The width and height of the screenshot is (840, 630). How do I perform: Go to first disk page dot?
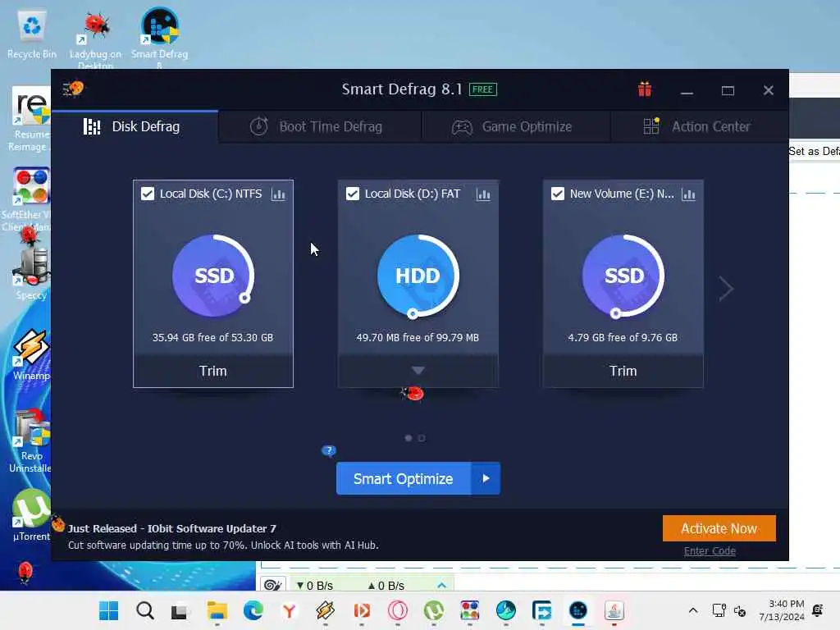(409, 438)
